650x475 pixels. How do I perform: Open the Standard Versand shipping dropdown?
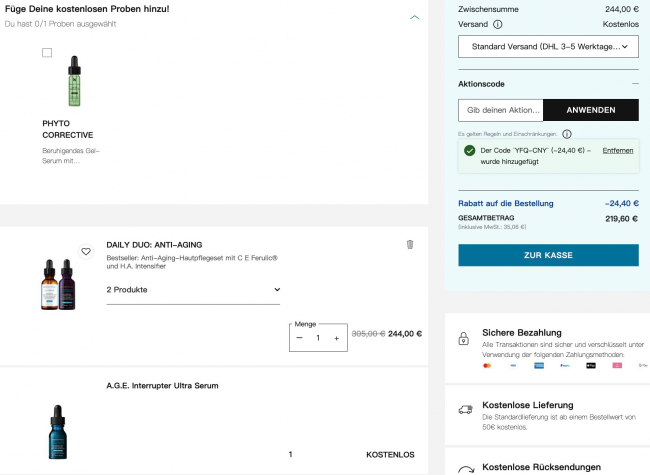point(548,46)
